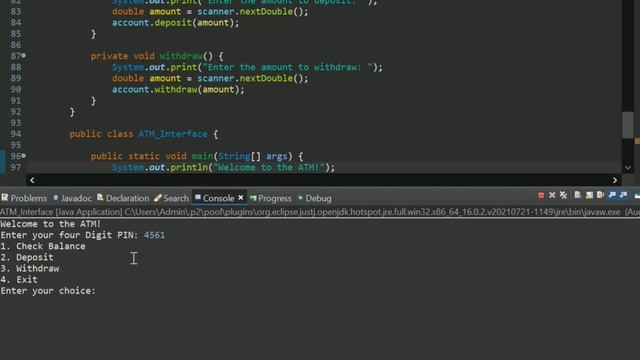Image resolution: width=640 pixels, height=360 pixels.
Task: Click override marker at line 87 gutter
Action: [24, 55]
